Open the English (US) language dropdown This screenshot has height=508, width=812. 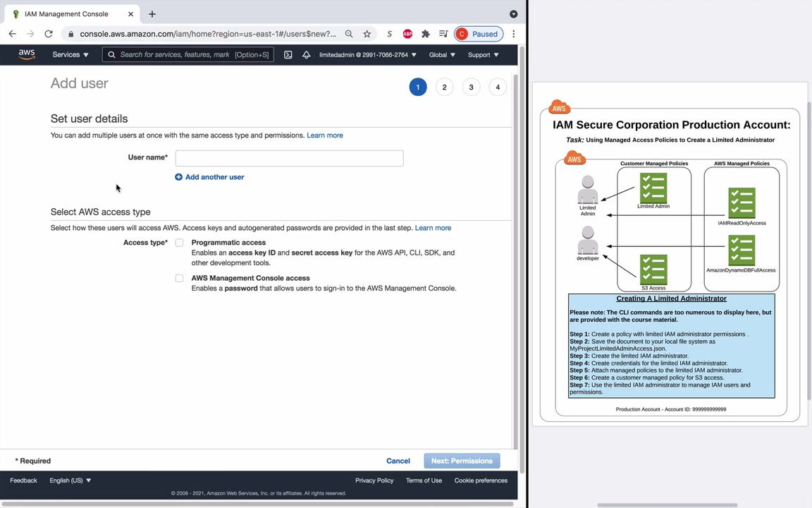tap(70, 480)
